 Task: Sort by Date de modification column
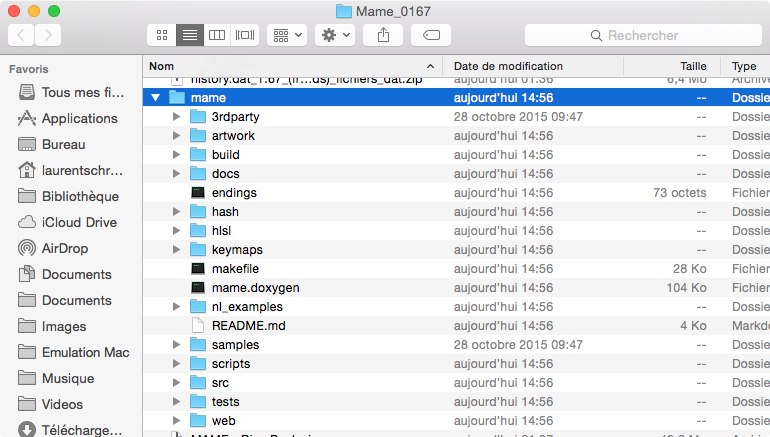click(533, 66)
